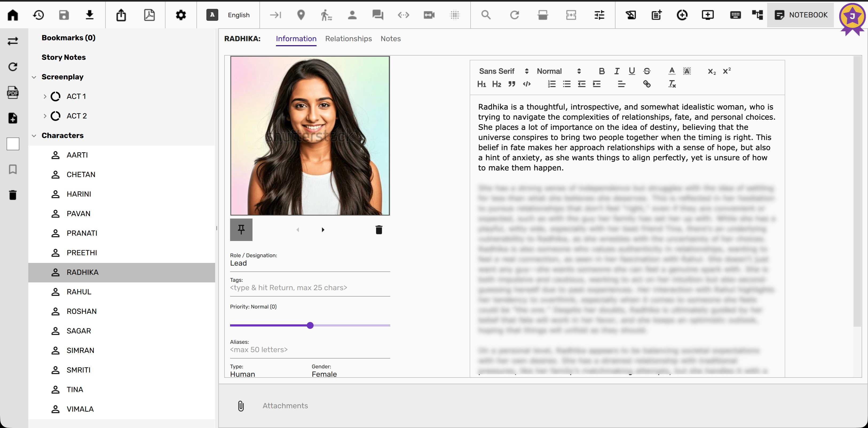Toggle bold formatting in editor
The height and width of the screenshot is (428, 868).
602,71
